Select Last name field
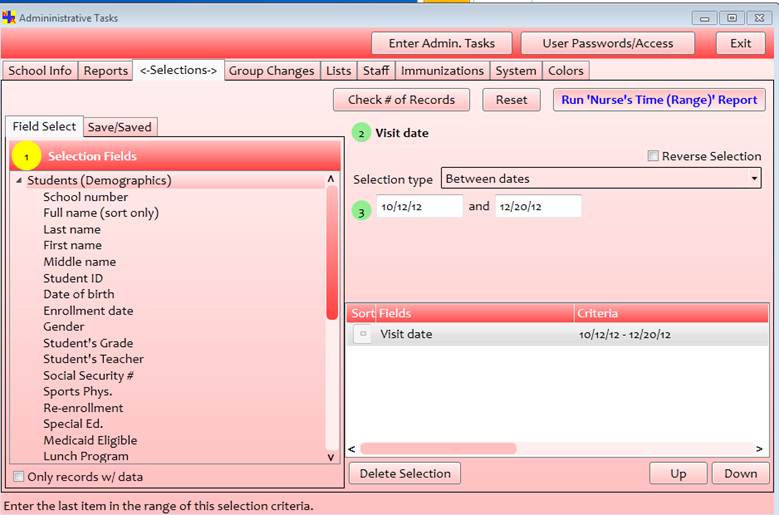Image resolution: width=779 pixels, height=515 pixels. click(x=72, y=229)
